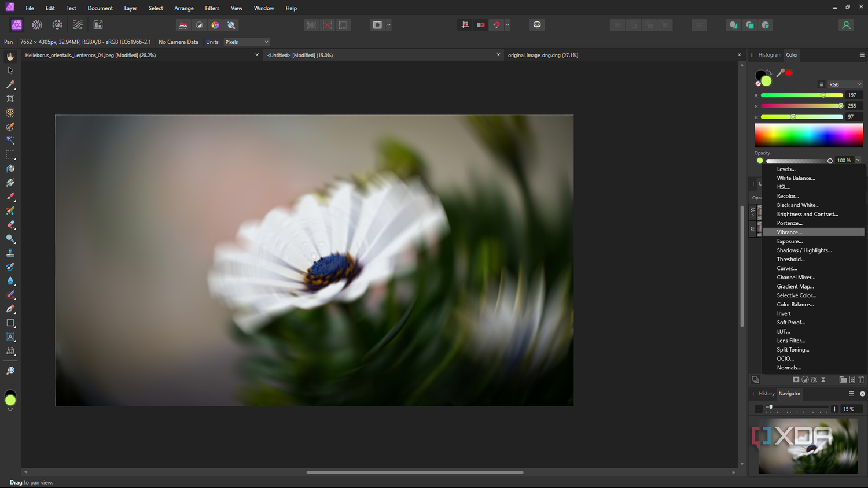Add a mask layer icon in Layers panel
This screenshot has width=868, height=488.
pyautogui.click(x=796, y=380)
